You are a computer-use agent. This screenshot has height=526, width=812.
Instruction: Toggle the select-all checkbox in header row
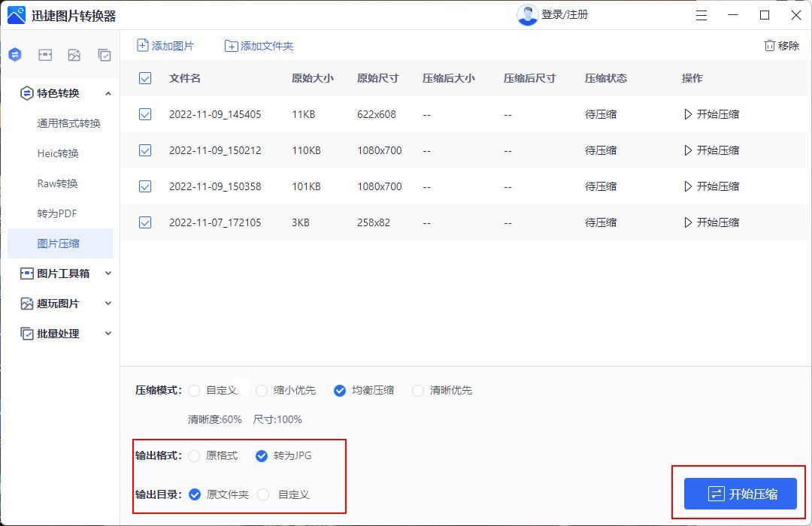(x=145, y=77)
